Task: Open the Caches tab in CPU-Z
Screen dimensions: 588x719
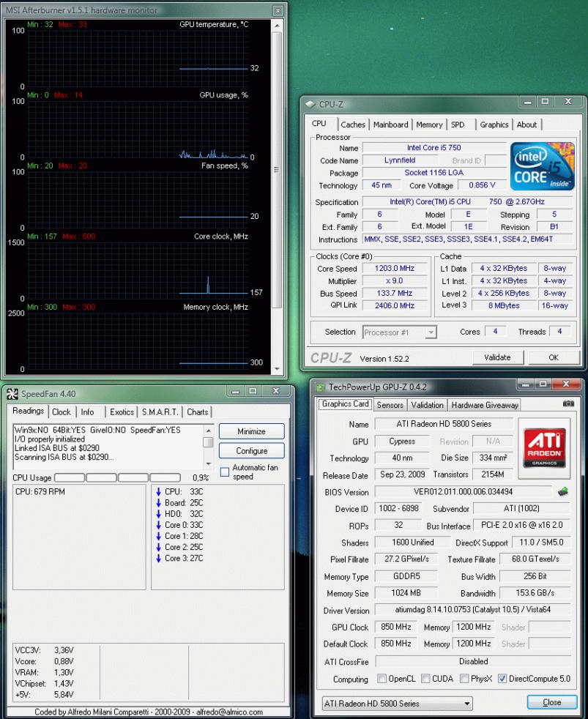Action: click(353, 124)
